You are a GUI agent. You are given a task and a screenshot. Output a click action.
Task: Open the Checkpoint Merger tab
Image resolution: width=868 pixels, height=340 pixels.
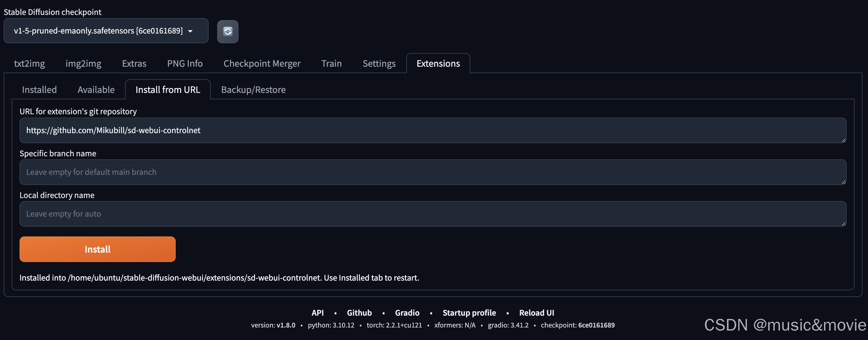pyautogui.click(x=262, y=63)
